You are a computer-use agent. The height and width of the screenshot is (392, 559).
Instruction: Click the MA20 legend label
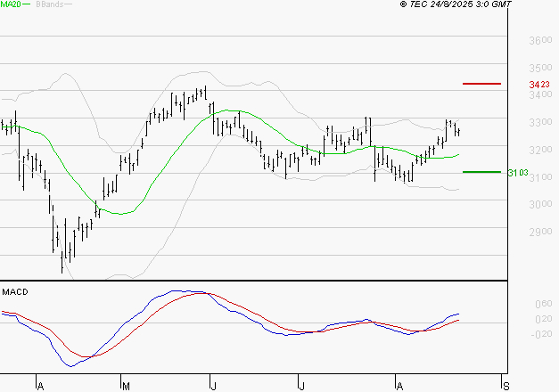(x=11, y=4)
